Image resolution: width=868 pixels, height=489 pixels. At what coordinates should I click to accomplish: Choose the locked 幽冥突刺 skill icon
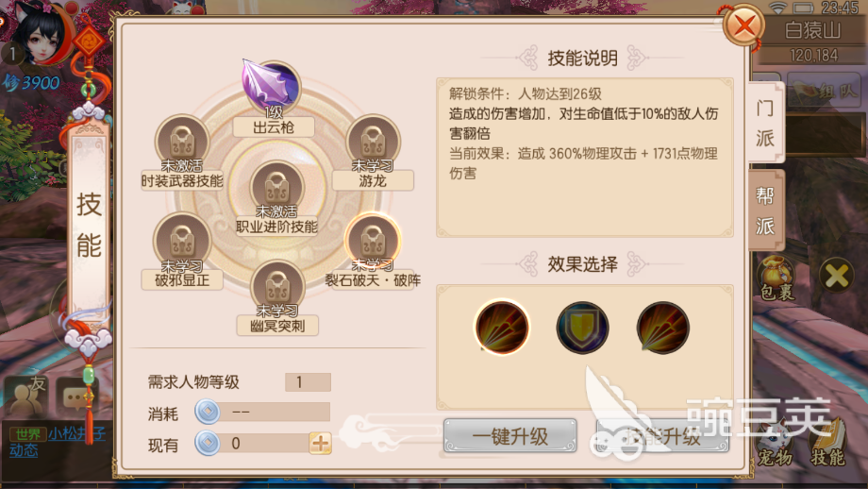tap(277, 286)
